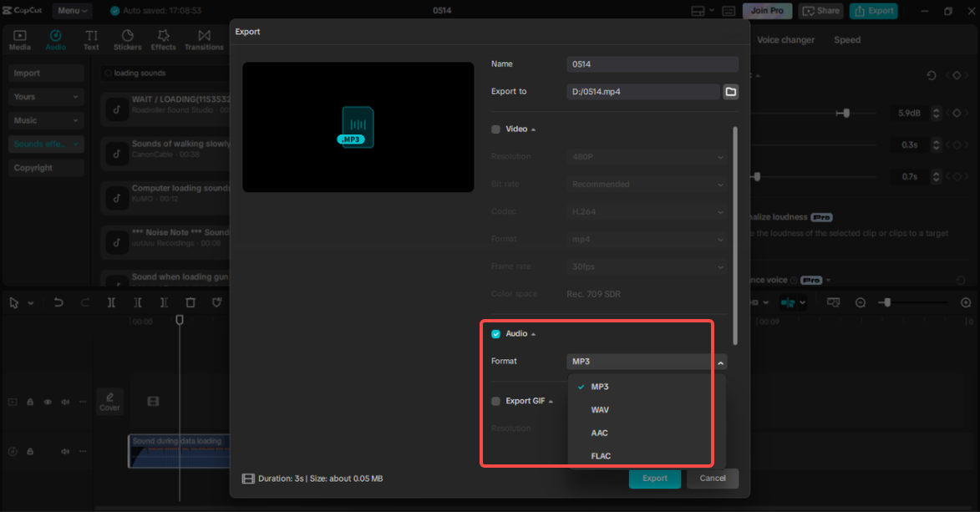
Task: Open the Bit rate dropdown
Action: (x=647, y=183)
